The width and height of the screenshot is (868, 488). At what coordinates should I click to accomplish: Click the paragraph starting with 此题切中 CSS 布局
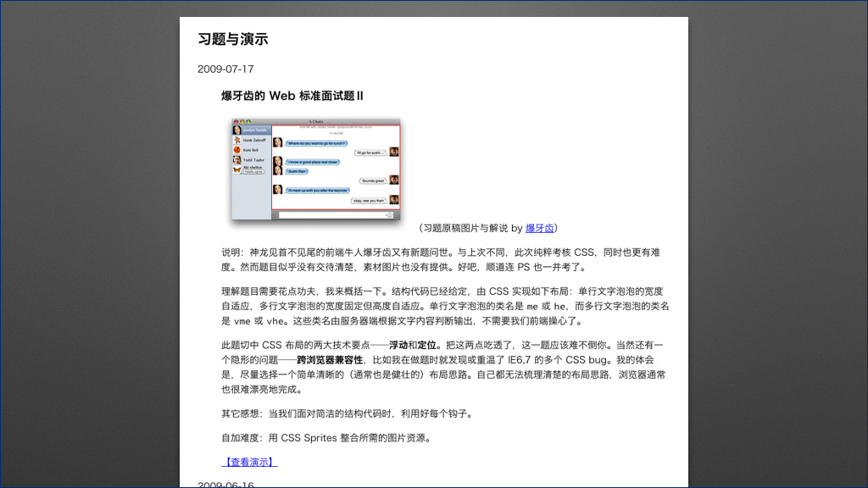pyautogui.click(x=443, y=368)
